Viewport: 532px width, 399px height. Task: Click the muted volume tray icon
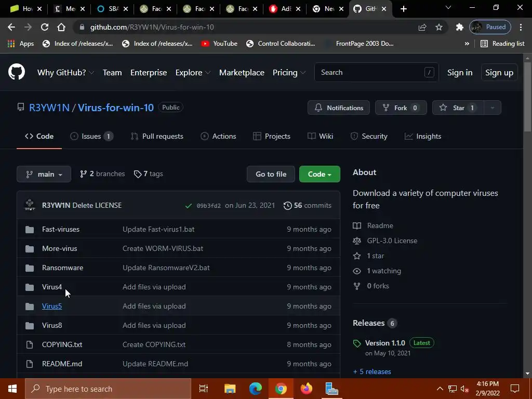click(x=464, y=389)
